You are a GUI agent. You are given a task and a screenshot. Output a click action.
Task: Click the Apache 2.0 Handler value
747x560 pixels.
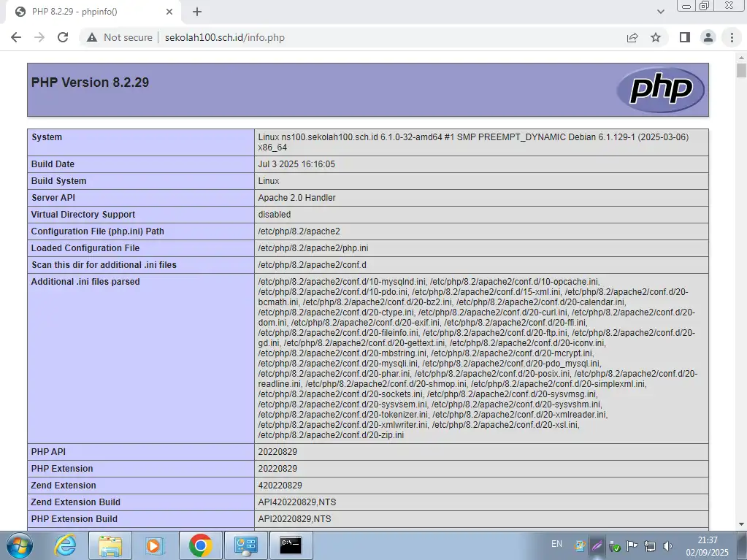tap(296, 198)
